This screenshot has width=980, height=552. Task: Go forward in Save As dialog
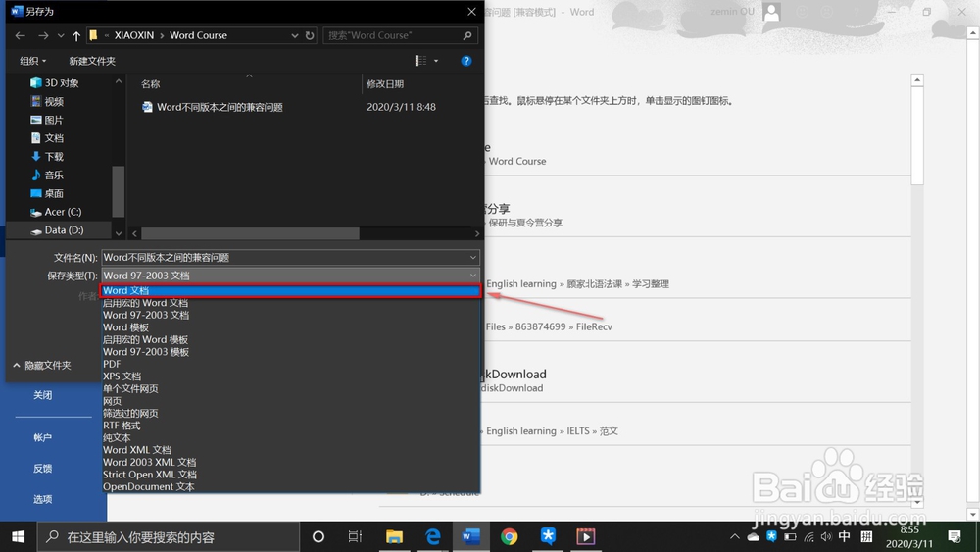coord(43,35)
